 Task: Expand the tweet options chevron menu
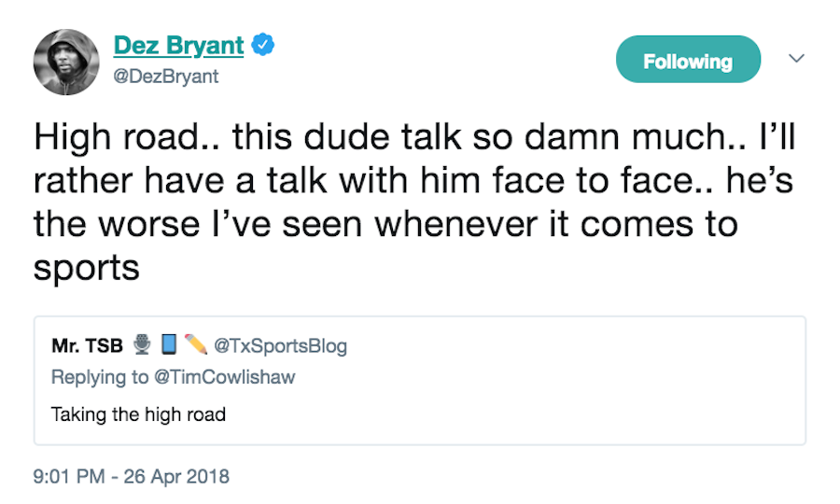pyautogui.click(x=796, y=59)
